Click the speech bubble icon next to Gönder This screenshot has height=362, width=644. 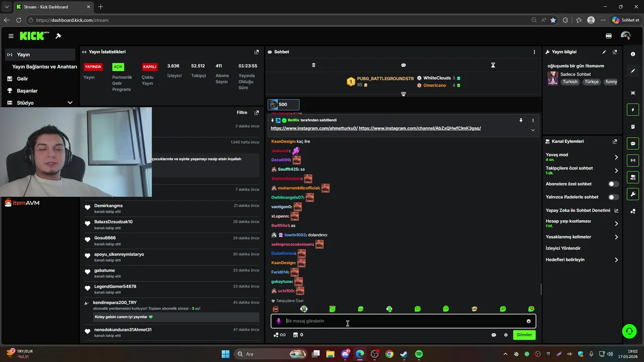494,335
